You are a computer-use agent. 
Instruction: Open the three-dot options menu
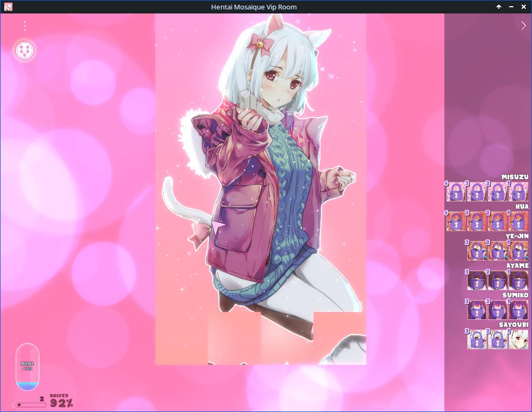pos(25,26)
